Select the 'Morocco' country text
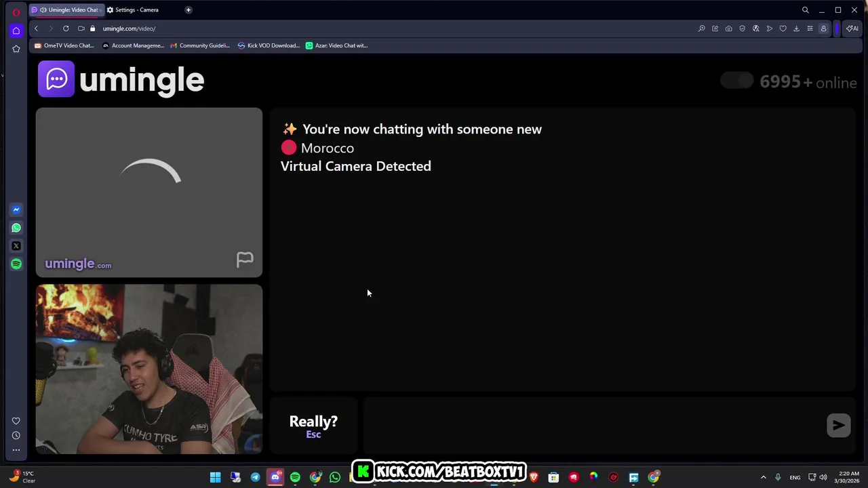 point(327,148)
